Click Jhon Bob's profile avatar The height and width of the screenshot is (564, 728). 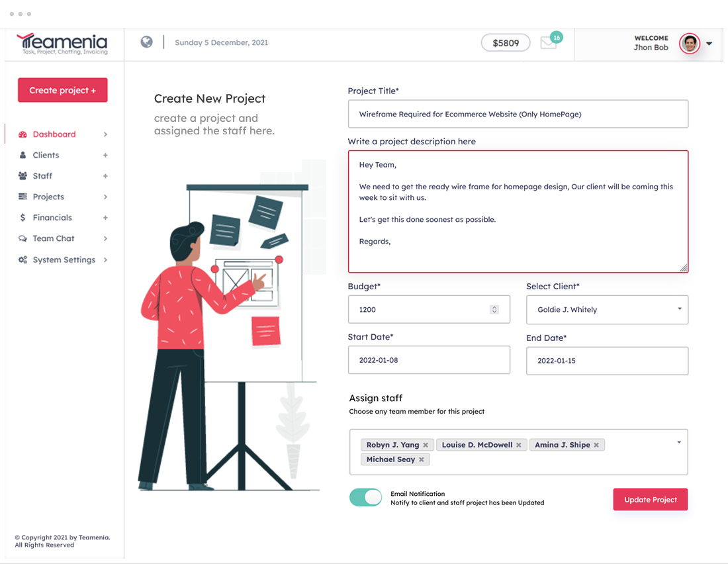tap(690, 44)
